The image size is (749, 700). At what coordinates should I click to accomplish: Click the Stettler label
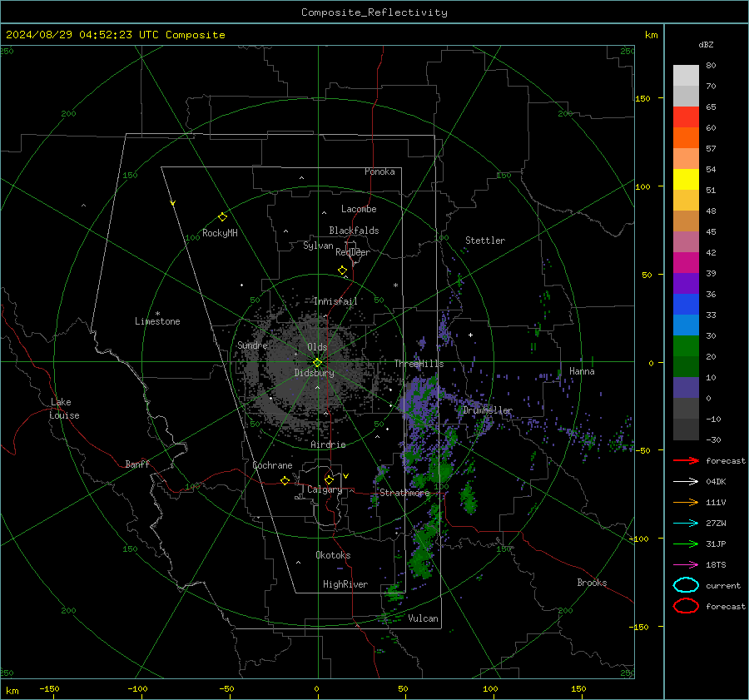(485, 241)
